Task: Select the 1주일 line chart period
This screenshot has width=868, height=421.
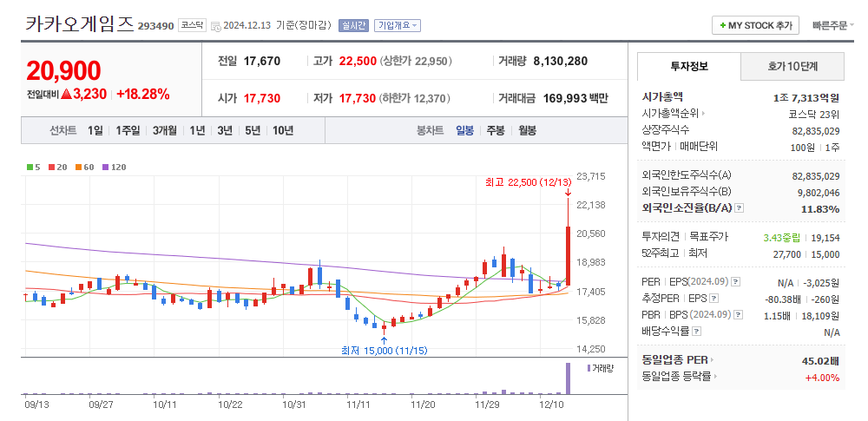Action: [x=128, y=131]
